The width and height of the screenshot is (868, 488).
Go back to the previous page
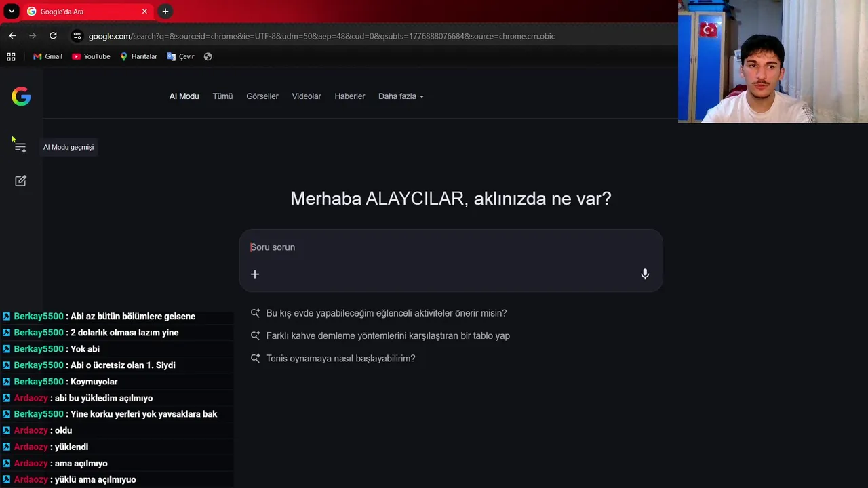click(12, 36)
